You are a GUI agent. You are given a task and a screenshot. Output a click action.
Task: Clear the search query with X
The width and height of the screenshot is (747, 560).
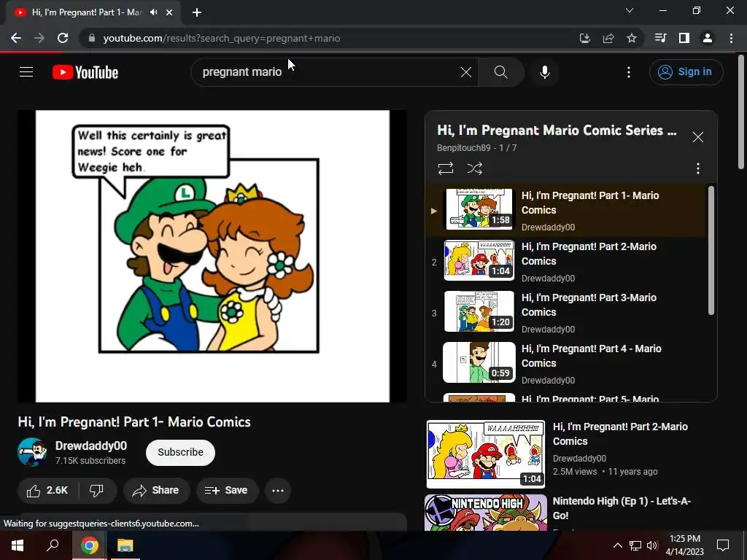pyautogui.click(x=466, y=72)
